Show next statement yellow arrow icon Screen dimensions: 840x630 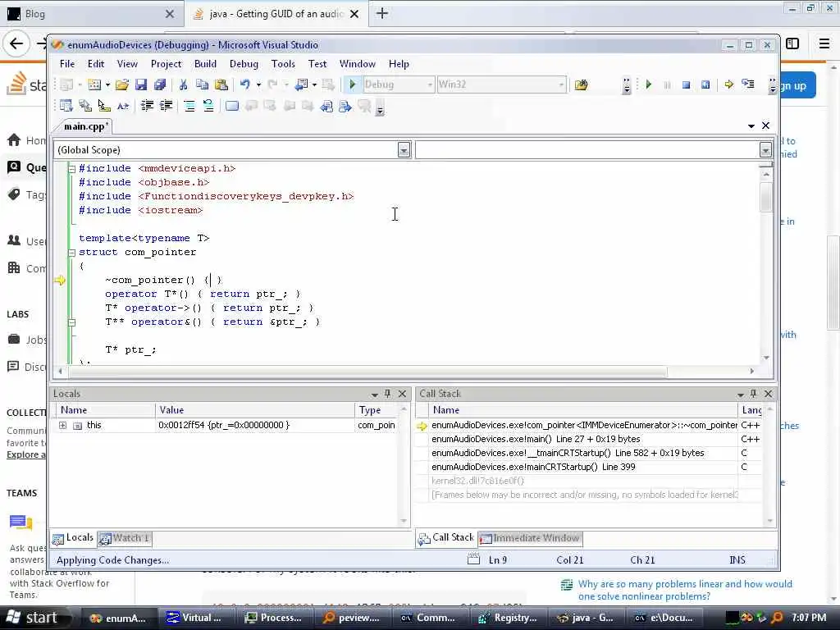click(728, 84)
